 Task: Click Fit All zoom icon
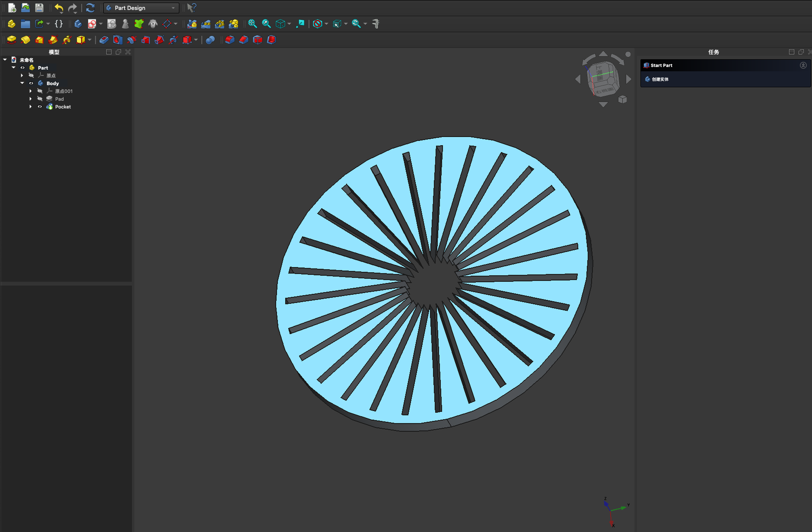(x=252, y=24)
